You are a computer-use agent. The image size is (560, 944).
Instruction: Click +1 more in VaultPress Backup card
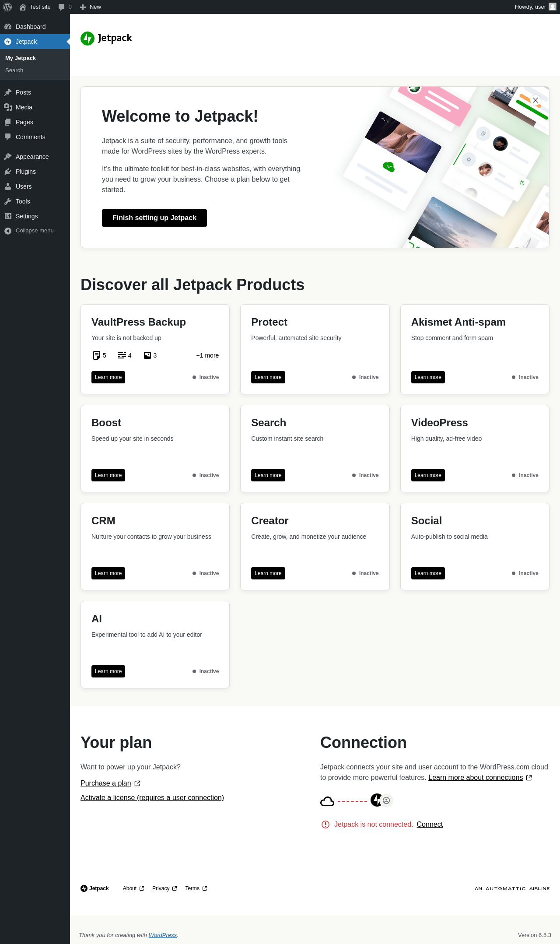click(207, 355)
